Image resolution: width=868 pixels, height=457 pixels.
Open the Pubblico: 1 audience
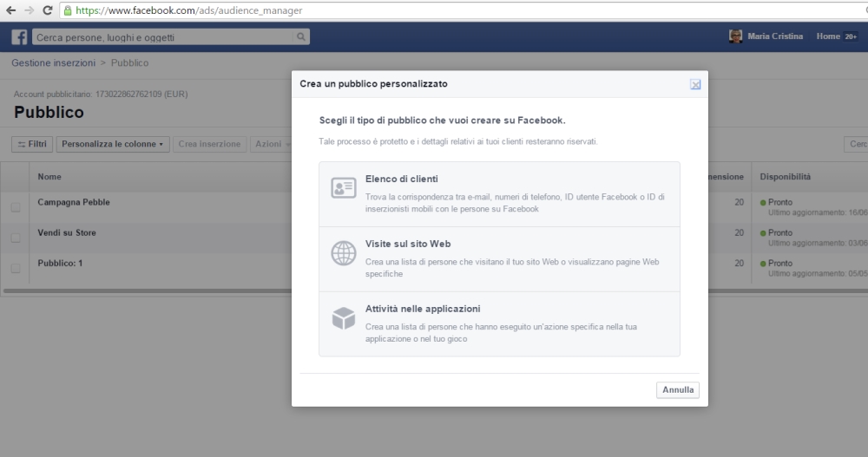60,263
